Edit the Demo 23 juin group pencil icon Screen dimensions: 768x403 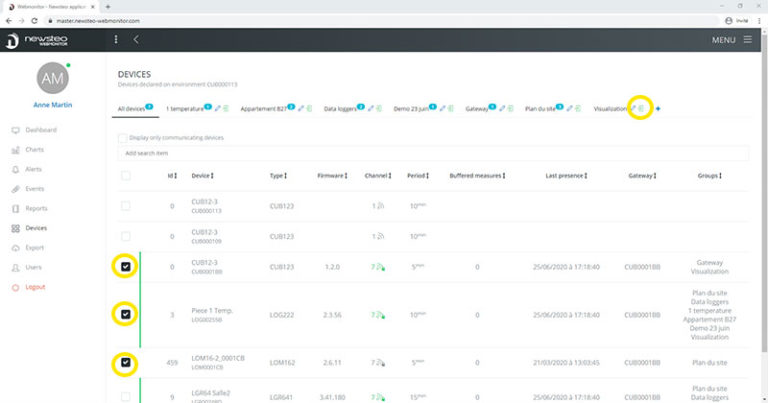[x=442, y=108]
